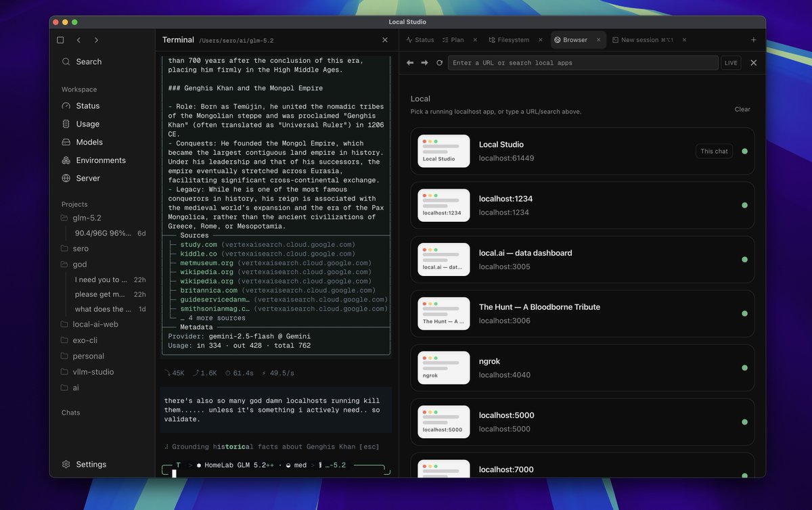Image resolution: width=812 pixels, height=510 pixels.
Task: Close the New session tab
Action: tap(684, 40)
